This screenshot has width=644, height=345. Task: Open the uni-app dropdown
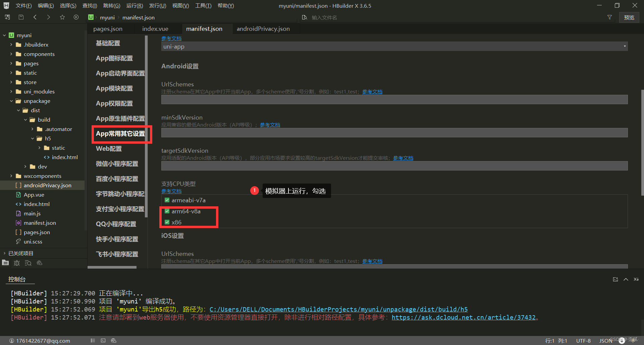pyautogui.click(x=394, y=47)
